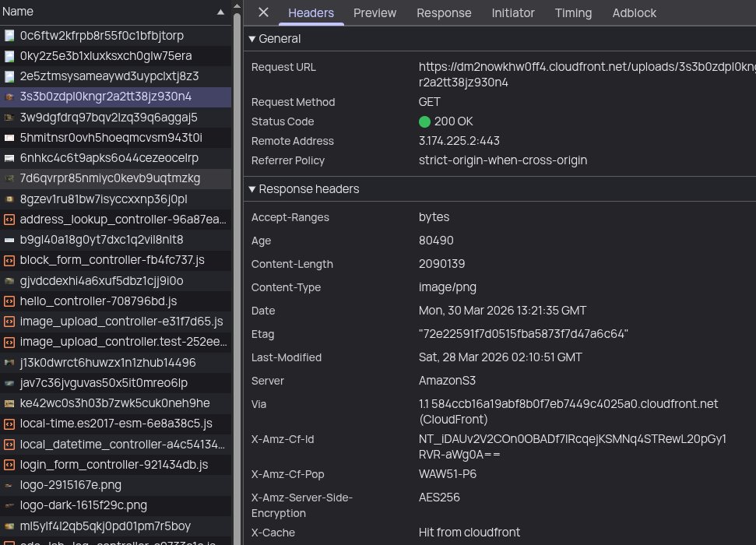Screen dimensions: 756x545
Task: Click thumbnail icon of b9gl40a18g0yt7dxc1q2vil8nlt8
Action: (9, 240)
